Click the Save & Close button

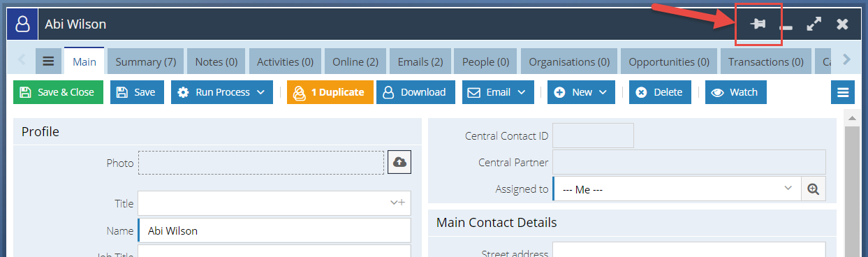pos(58,92)
